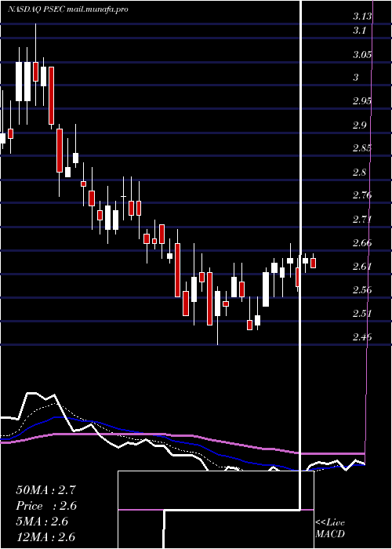The width and height of the screenshot is (392, 549).
Task: Click the NASDAQ PSEC mail.munafa.pro title text
Action: click(68, 9)
